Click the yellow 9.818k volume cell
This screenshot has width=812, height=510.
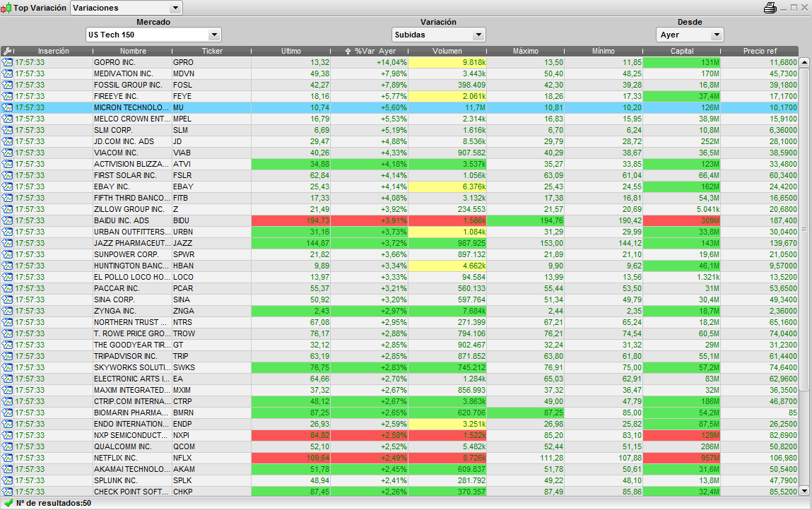[447, 63]
